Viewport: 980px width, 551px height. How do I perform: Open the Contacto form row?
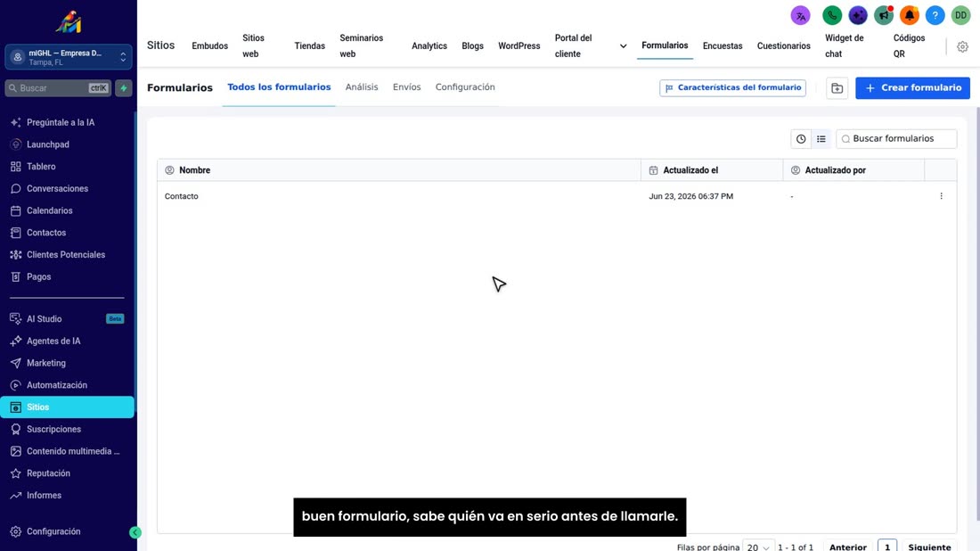pos(556,196)
